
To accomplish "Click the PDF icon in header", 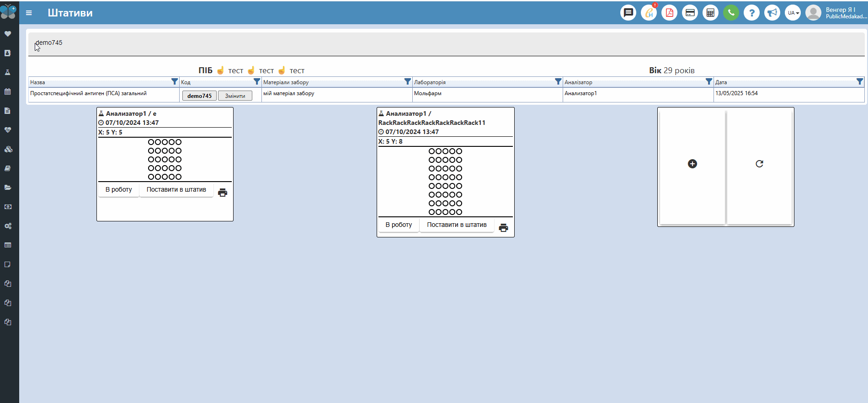I will coord(670,13).
